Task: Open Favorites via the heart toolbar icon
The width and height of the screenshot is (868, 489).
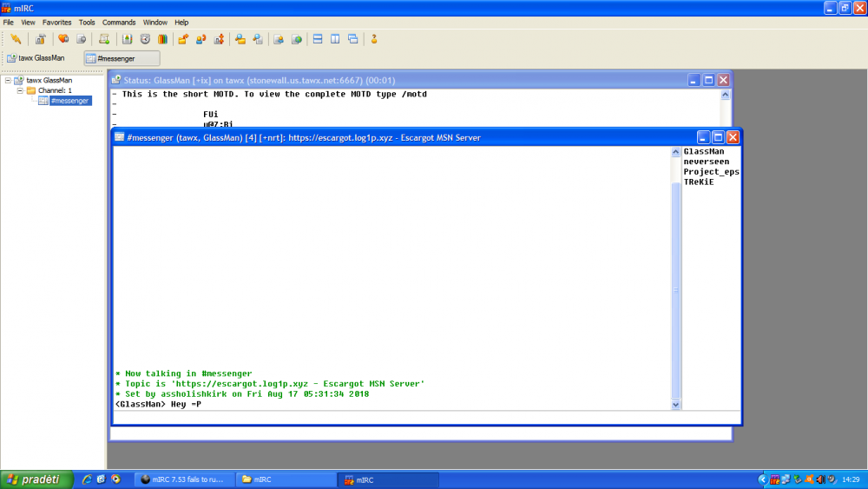Action: [62, 39]
